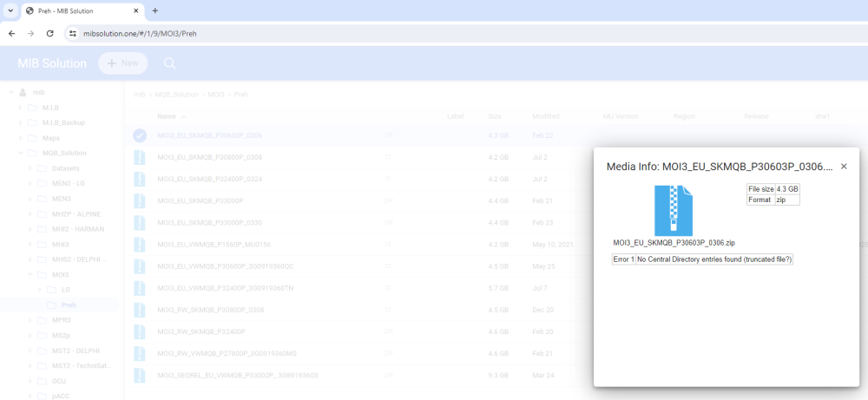The image size is (868, 400).
Task: Expand the M.I.B folder node
Action: click(x=21, y=108)
